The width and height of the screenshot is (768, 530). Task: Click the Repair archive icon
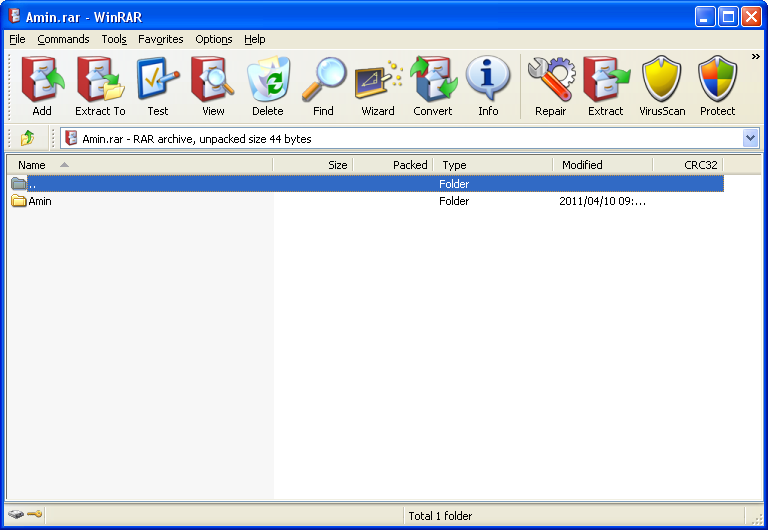pos(551,85)
